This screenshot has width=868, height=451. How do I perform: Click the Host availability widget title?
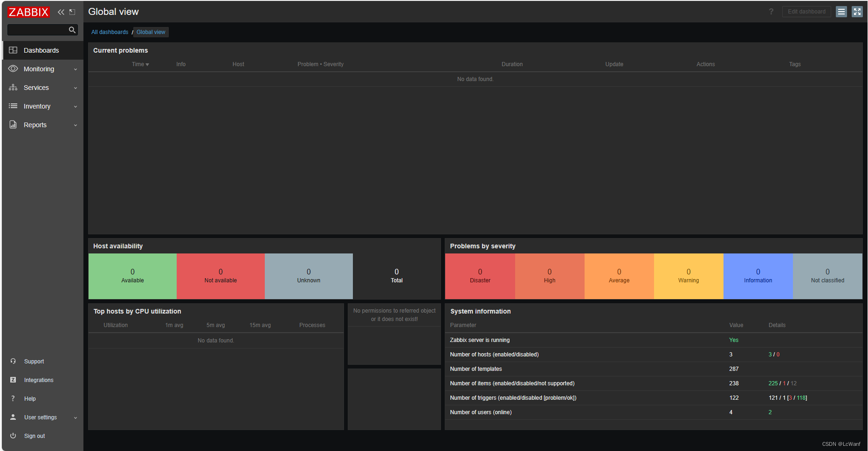pos(118,246)
